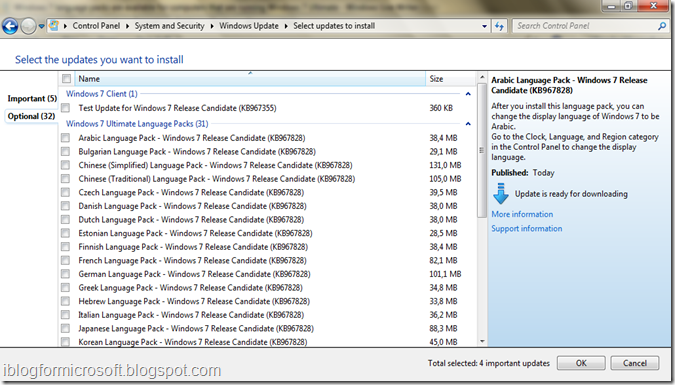Check Arabic Language Pack checkbox
Screen dimensions: 675x385
(x=65, y=137)
